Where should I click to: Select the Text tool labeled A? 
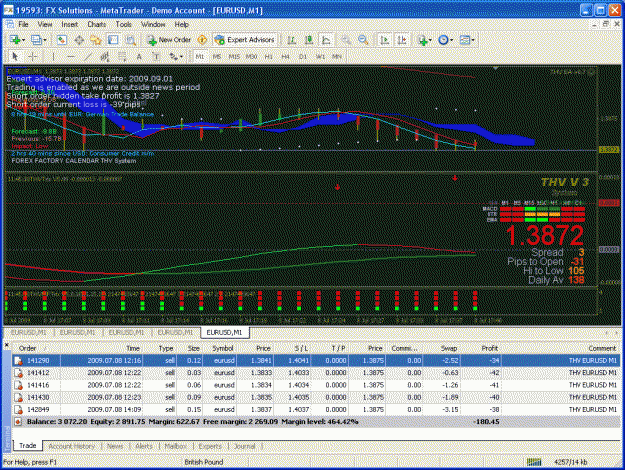click(x=139, y=57)
